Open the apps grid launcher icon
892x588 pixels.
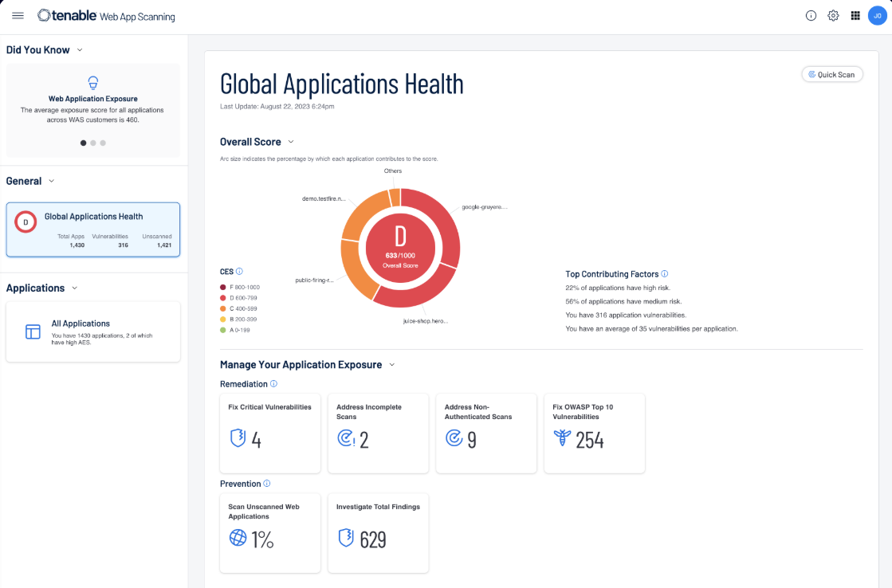tap(855, 16)
